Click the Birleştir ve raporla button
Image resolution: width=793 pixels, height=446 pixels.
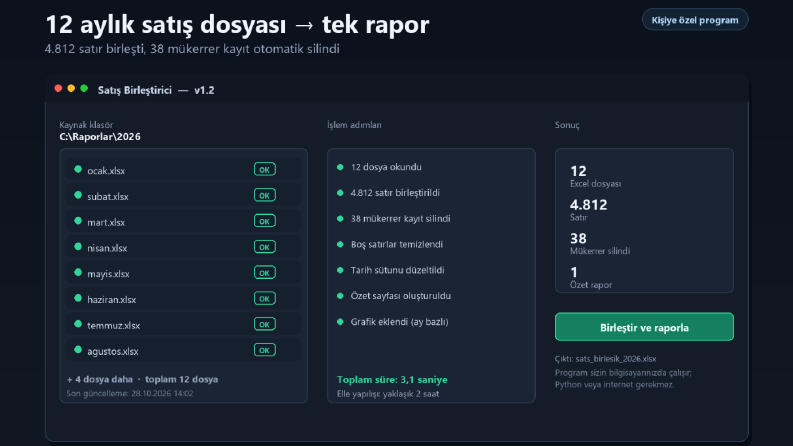pos(644,327)
